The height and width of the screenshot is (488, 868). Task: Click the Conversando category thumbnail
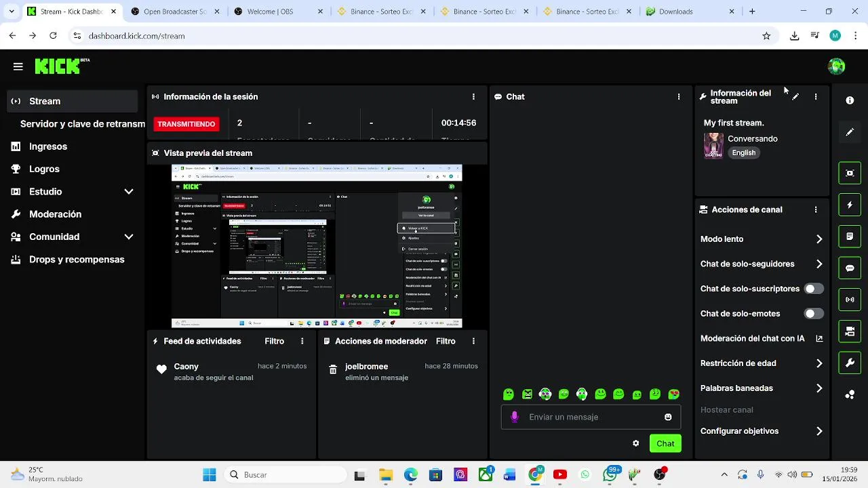pos(713,146)
